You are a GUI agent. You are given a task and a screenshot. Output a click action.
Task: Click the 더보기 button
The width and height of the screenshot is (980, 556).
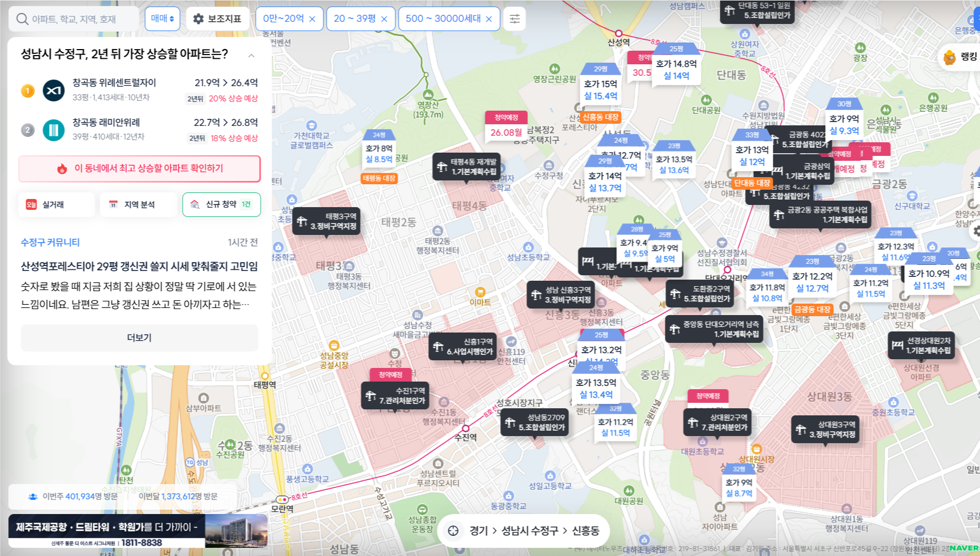coord(140,338)
